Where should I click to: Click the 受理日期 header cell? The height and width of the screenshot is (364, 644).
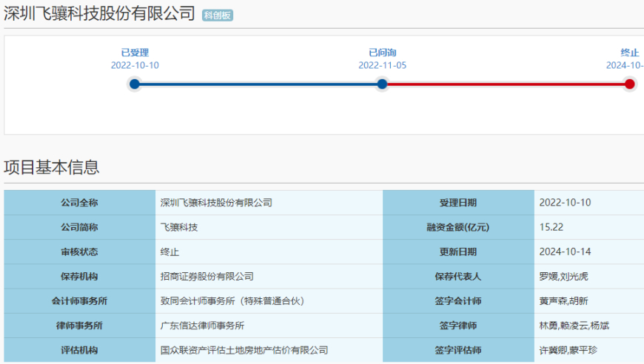pos(458,202)
